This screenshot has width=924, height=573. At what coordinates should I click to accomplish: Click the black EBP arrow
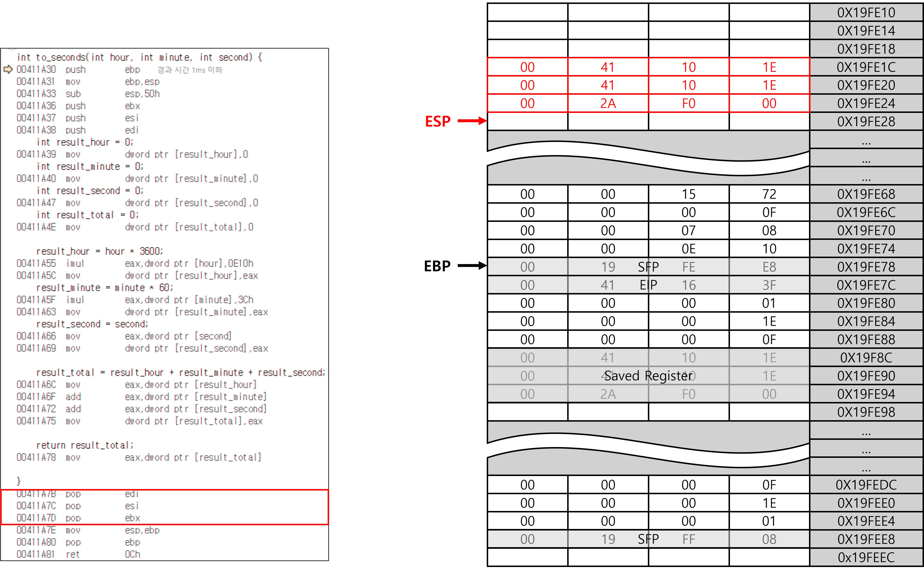[472, 266]
